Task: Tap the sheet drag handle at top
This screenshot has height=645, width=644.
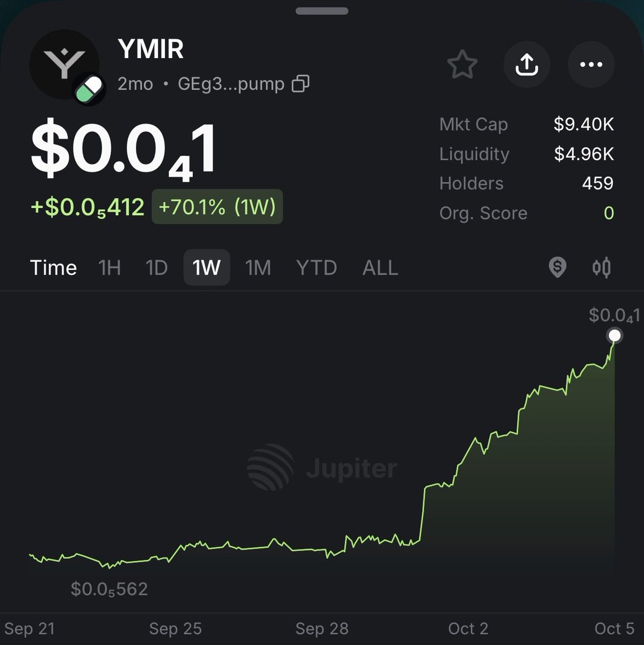Action: point(322,11)
